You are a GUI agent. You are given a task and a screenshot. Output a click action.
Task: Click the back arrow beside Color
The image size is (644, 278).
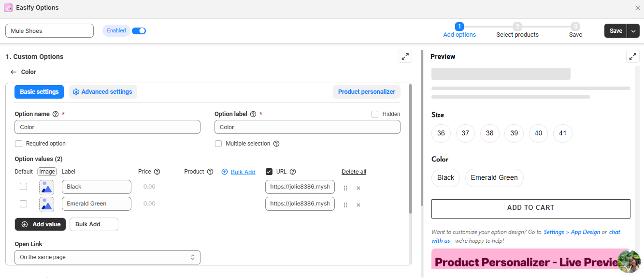14,72
